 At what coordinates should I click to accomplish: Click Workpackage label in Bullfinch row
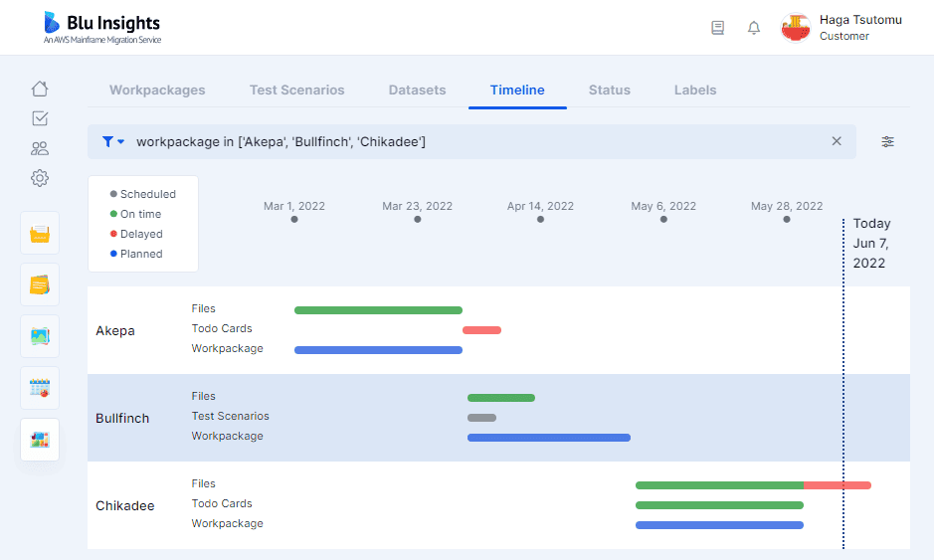(x=227, y=436)
